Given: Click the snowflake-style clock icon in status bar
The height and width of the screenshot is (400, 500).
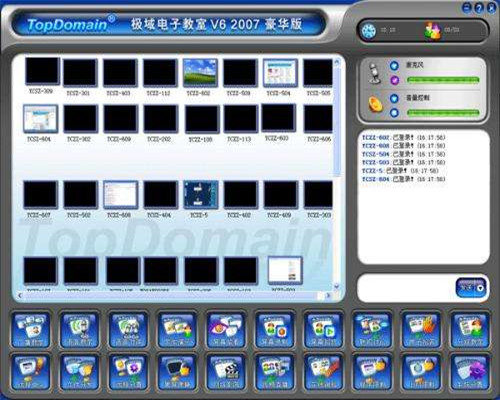Looking at the screenshot, I should click(369, 31).
